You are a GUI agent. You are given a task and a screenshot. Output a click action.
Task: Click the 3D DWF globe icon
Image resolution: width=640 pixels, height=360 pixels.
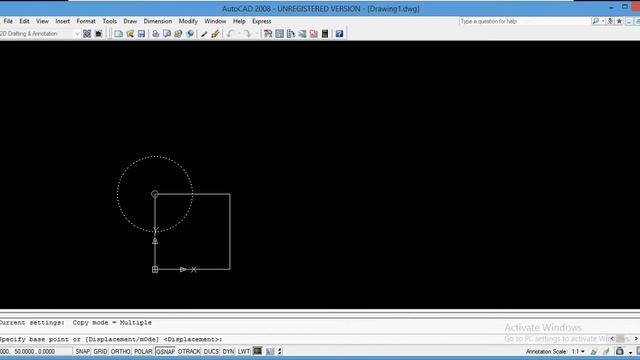coord(190,34)
